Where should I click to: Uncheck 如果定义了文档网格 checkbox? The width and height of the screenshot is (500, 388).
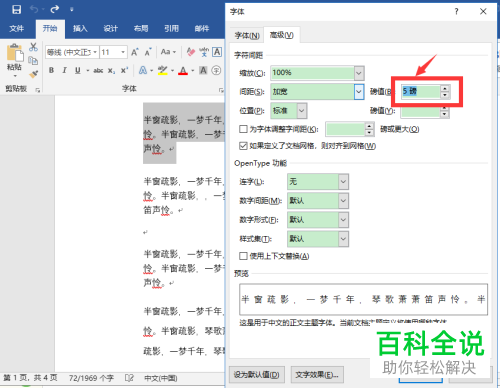click(243, 146)
